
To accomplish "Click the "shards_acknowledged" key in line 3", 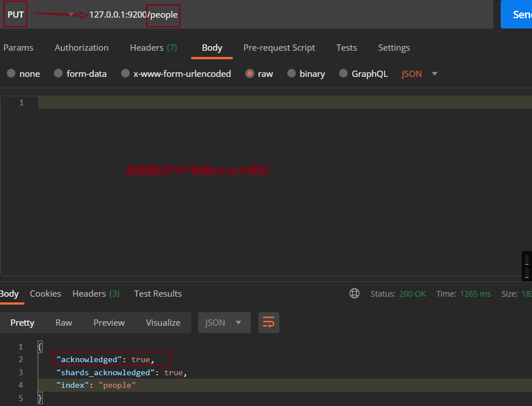I will point(105,372).
